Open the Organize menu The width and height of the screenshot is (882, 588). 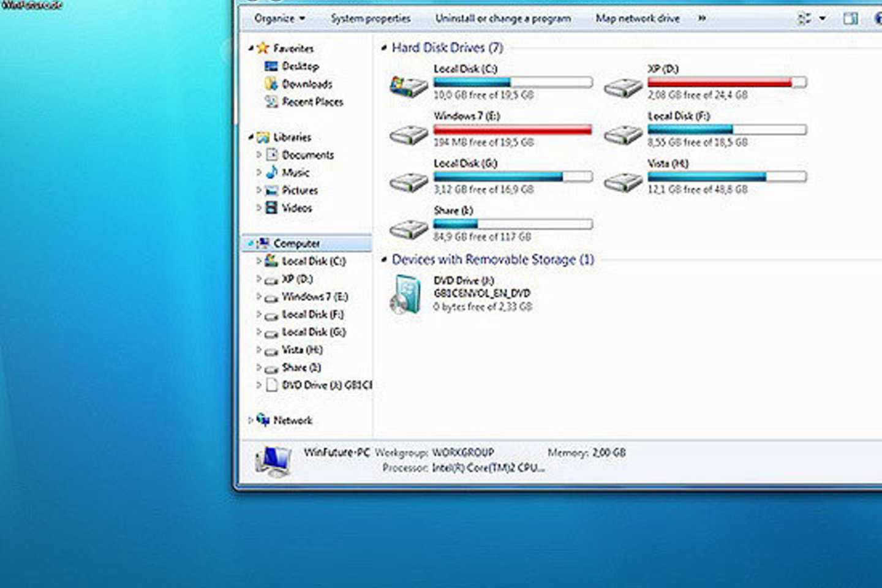pos(279,18)
